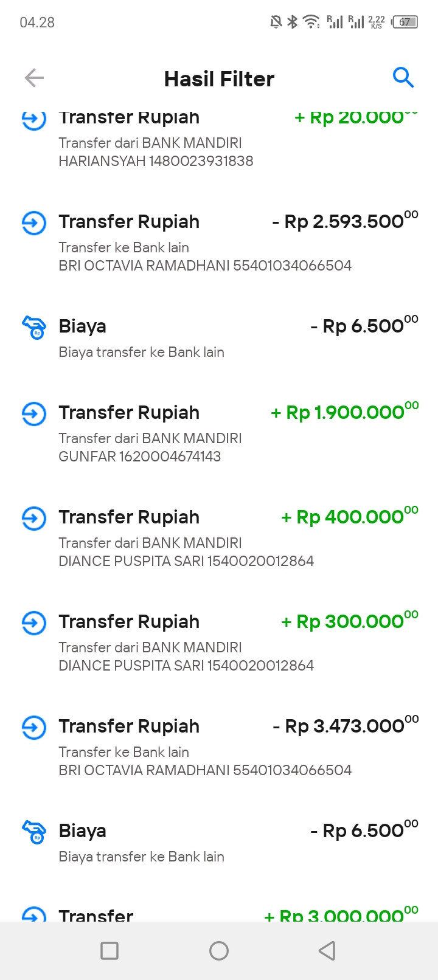Select the + Rp 400.000 amount
Image resolution: width=438 pixels, height=980 pixels.
pos(350,517)
